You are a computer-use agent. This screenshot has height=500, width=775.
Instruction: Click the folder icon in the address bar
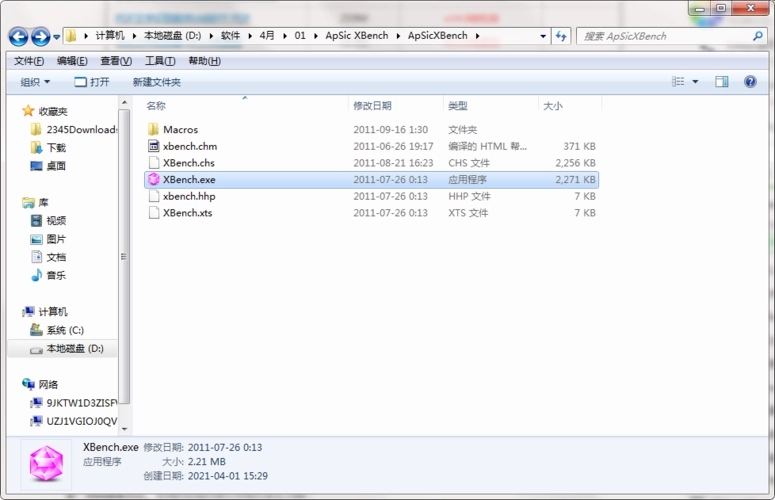pos(71,36)
